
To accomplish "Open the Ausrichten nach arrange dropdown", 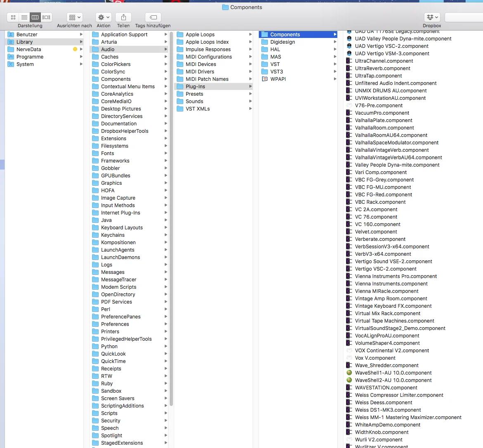I will coord(75,17).
